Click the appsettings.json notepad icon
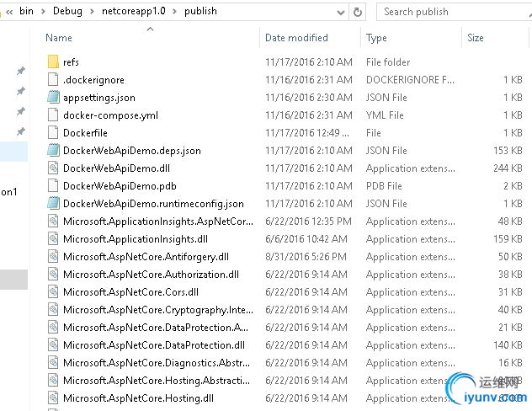 point(53,97)
